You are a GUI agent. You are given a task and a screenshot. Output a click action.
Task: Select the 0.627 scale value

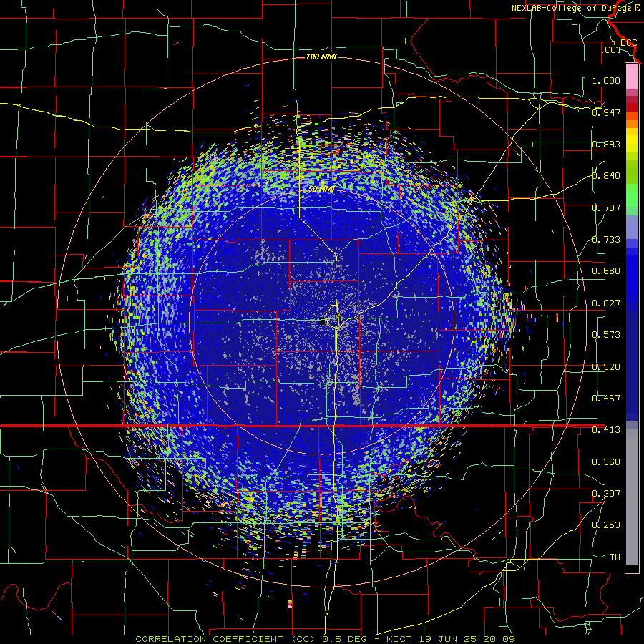[606, 303]
